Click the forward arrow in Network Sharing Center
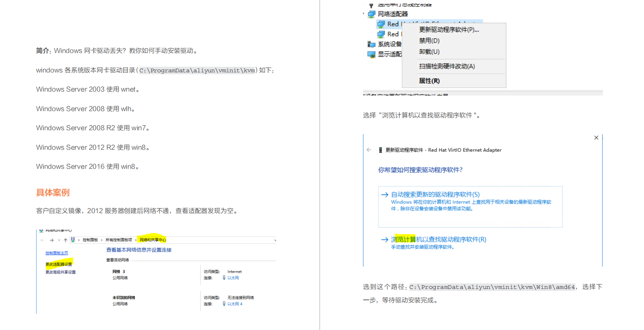Image resolution: width=644 pixels, height=330 pixels. point(52,240)
